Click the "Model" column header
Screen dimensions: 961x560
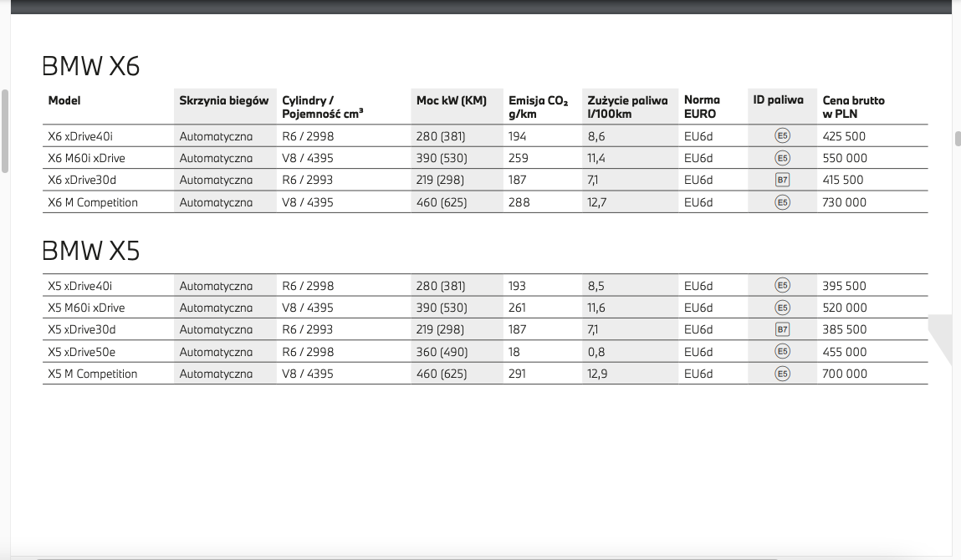coord(64,100)
